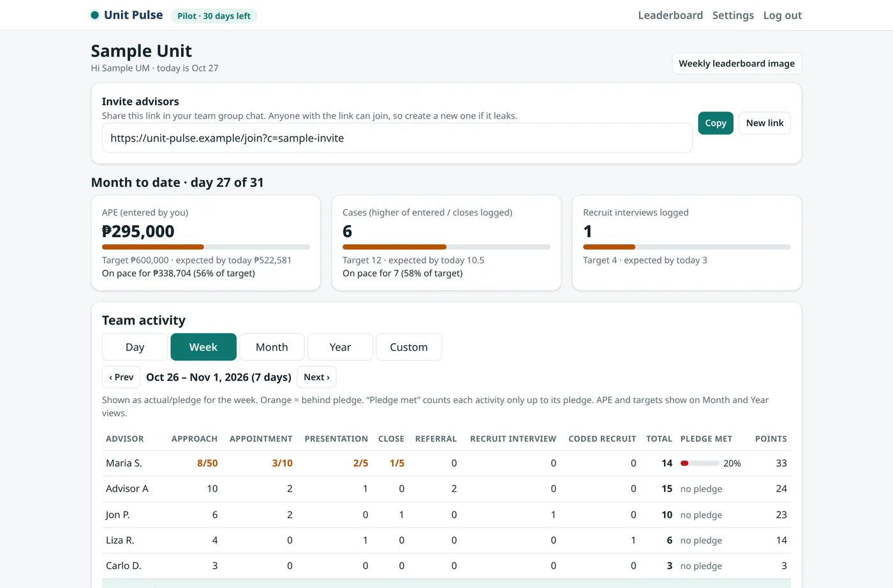Click the Unit Pulse green dot logo
The image size is (893, 588).
[94, 15]
